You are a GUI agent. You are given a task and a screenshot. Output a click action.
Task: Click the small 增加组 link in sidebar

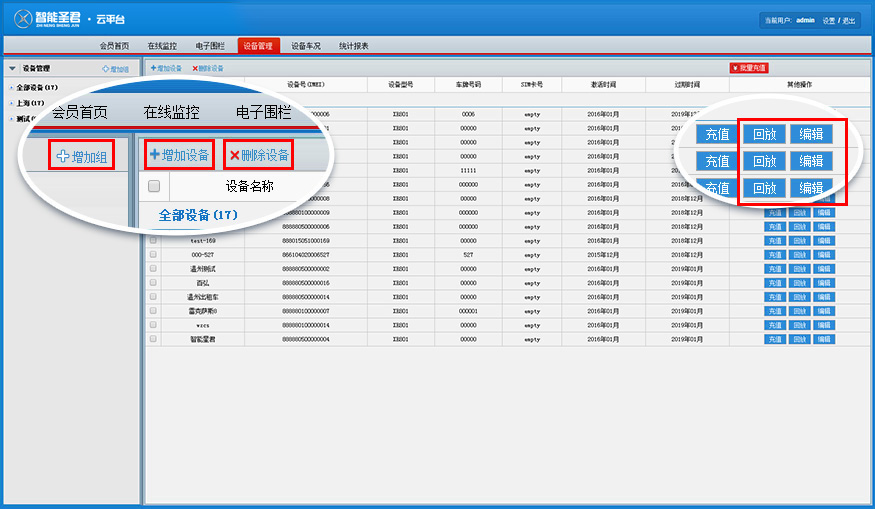116,69
